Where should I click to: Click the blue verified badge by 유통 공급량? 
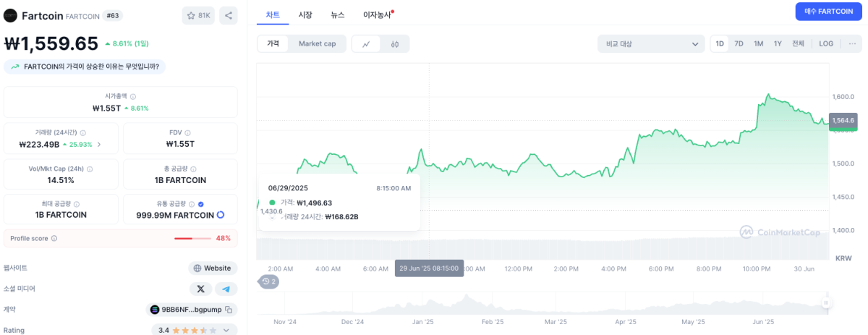(x=201, y=204)
